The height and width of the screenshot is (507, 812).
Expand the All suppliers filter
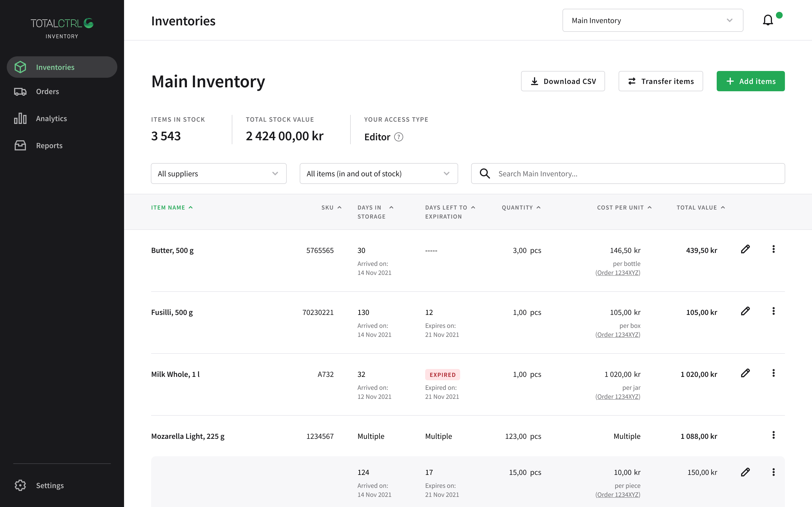[219, 173]
